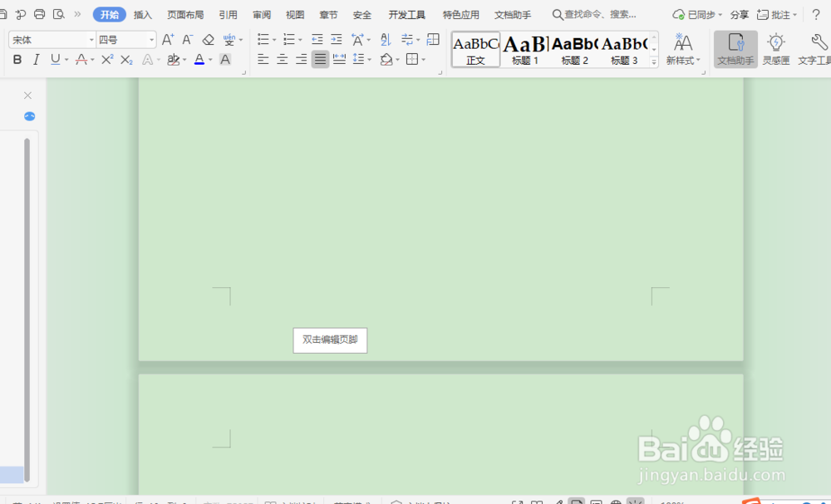Image resolution: width=831 pixels, height=504 pixels.
Task: Click the line spacing icon
Action: click(x=359, y=59)
